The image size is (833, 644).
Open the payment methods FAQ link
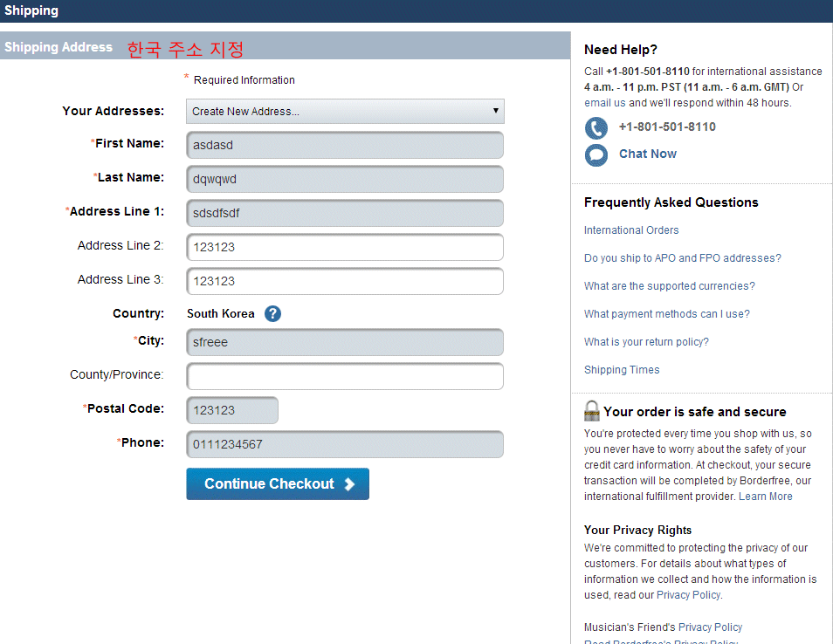tap(666, 314)
